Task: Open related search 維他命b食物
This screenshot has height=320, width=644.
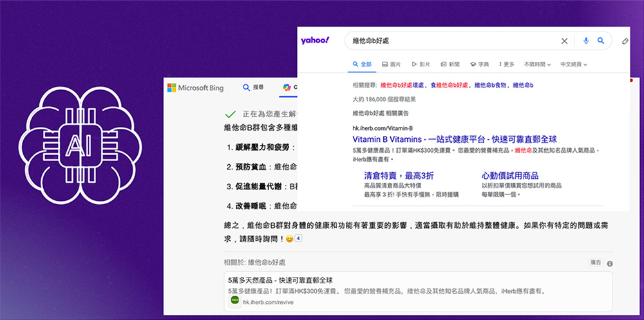Action: pos(490,86)
